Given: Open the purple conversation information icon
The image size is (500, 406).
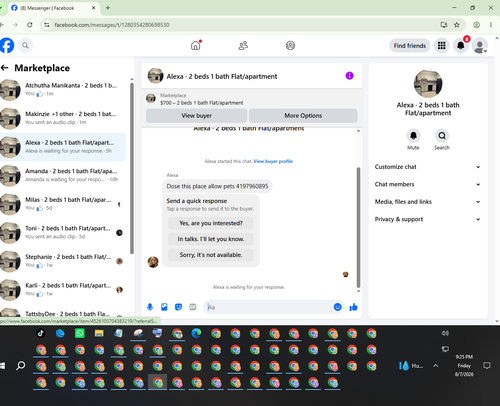Looking at the screenshot, I should click(349, 76).
